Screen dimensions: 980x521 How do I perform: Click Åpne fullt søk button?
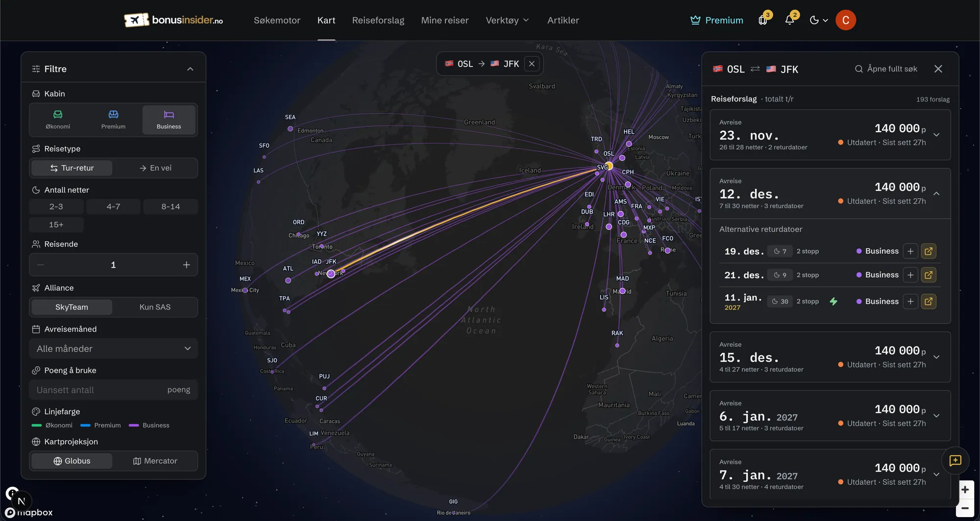(886, 69)
